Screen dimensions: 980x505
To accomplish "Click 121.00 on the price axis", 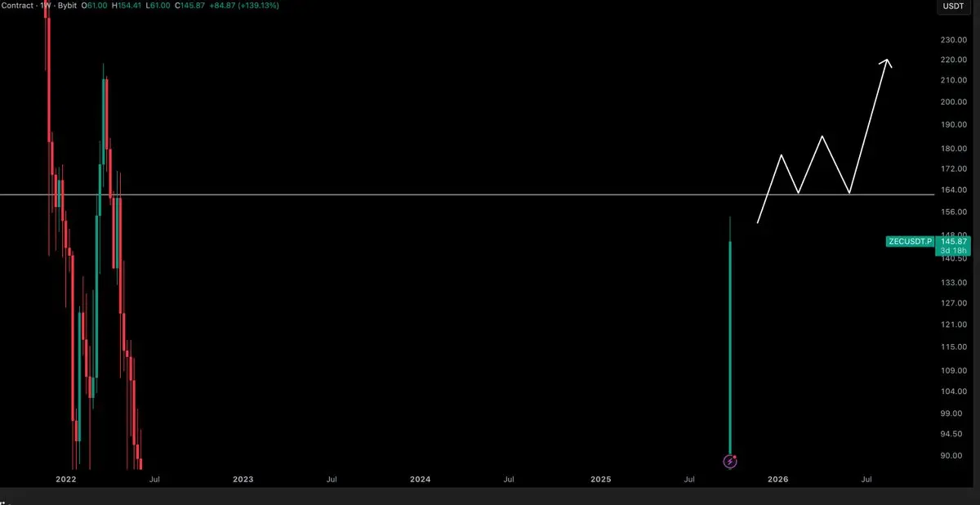I will coord(954,324).
